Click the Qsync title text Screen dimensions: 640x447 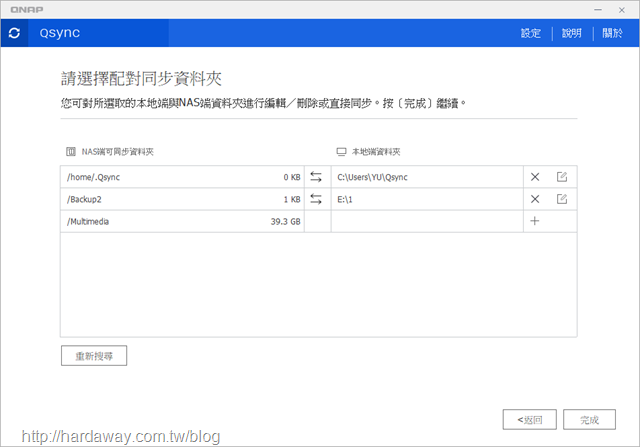point(60,33)
